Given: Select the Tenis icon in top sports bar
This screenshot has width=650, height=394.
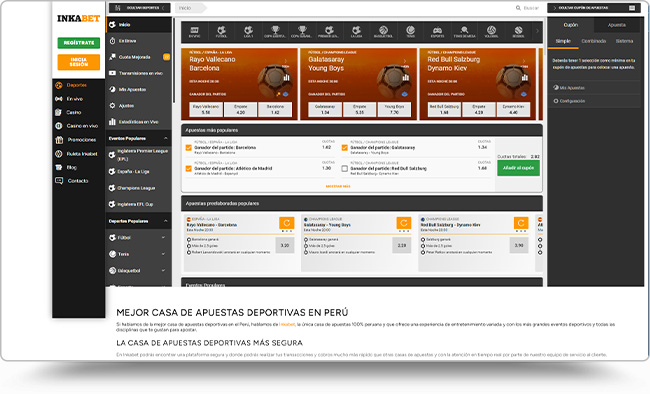Looking at the screenshot, I should [410, 32].
